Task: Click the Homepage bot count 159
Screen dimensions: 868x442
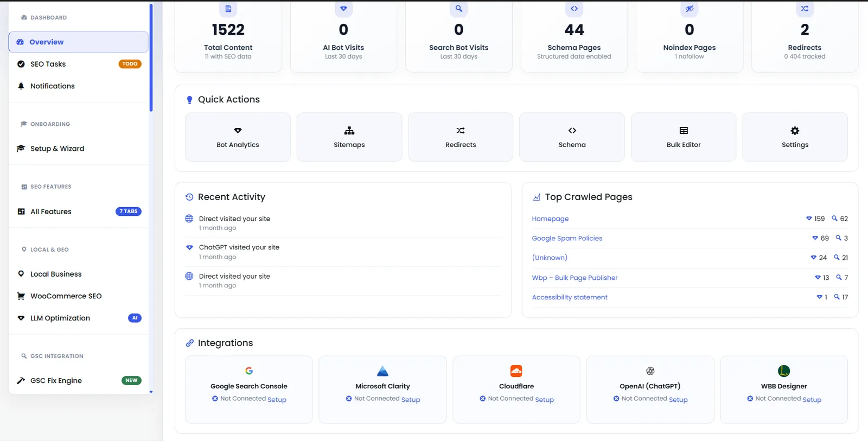Action: coord(819,219)
